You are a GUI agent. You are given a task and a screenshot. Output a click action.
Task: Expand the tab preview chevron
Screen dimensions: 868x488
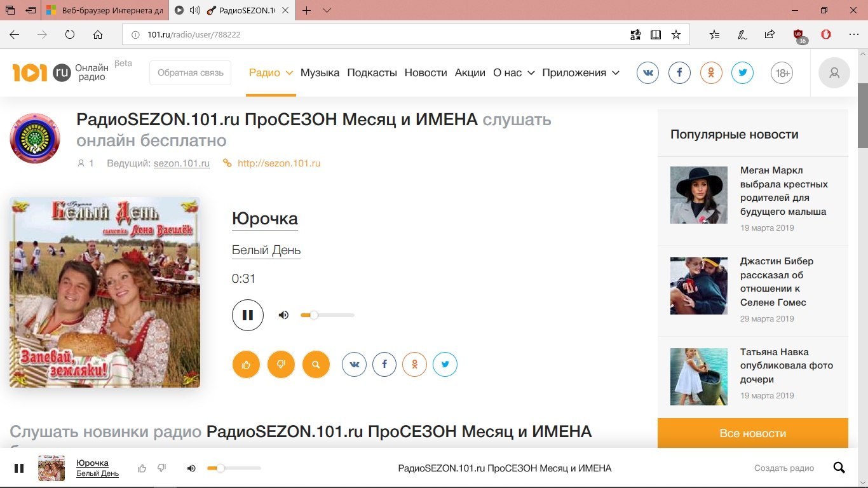(x=327, y=10)
